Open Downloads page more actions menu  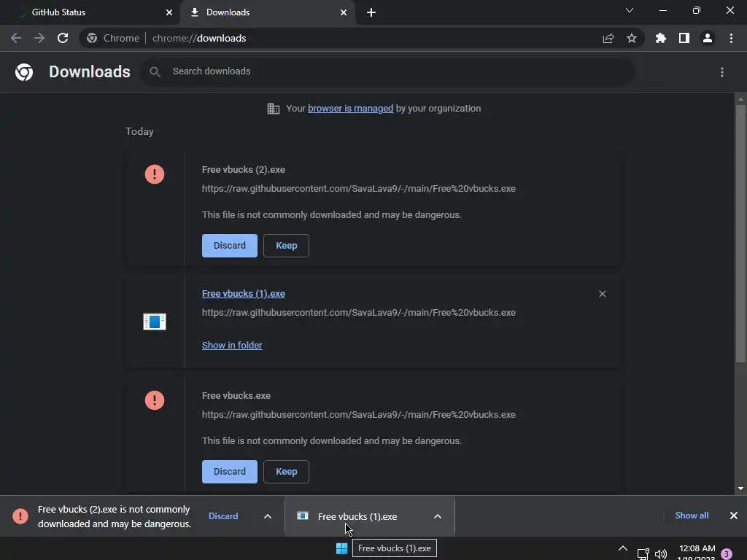coord(722,72)
